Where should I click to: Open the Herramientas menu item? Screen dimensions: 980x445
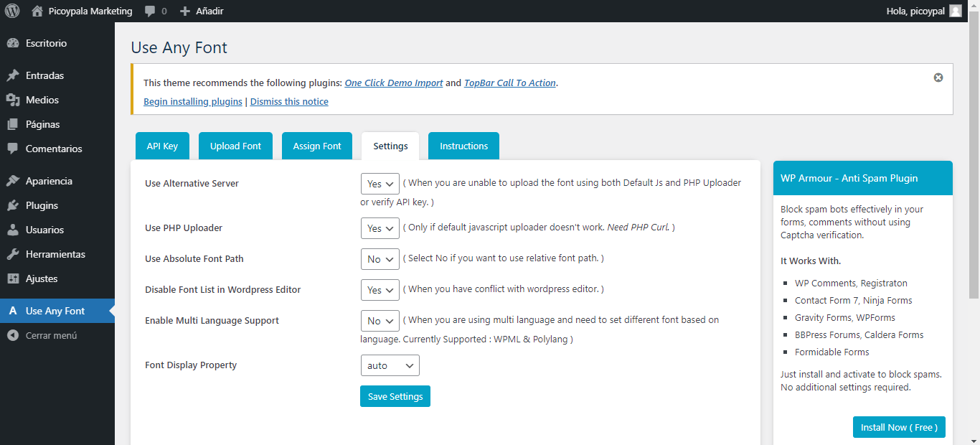(57, 254)
